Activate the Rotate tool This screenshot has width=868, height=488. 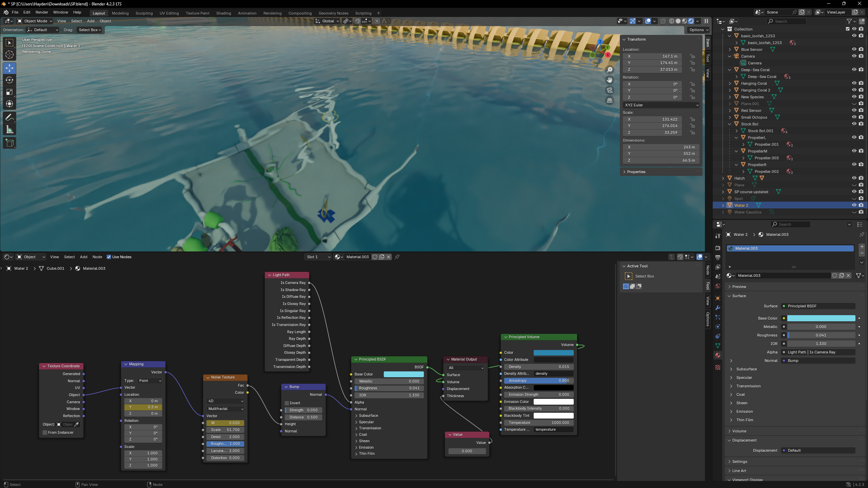tap(9, 80)
